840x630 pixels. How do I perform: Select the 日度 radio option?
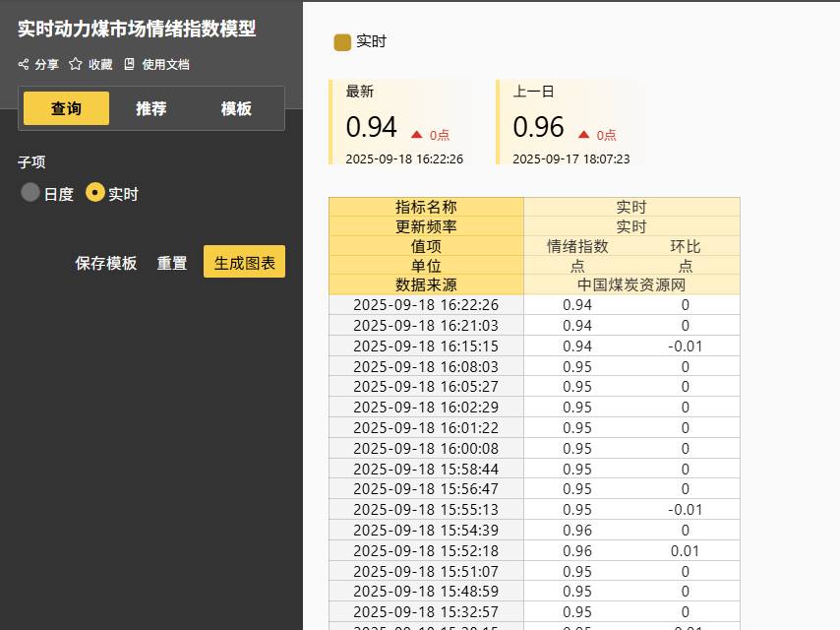click(x=30, y=193)
